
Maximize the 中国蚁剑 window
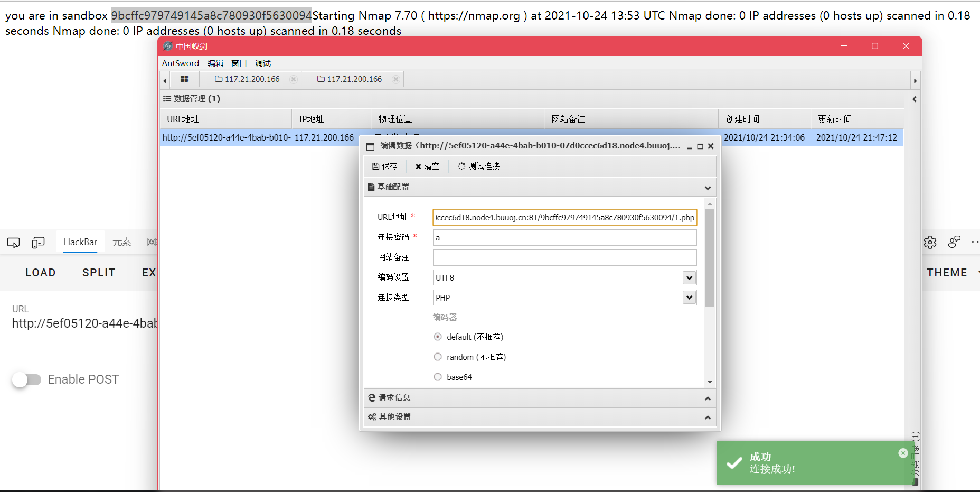pos(875,46)
